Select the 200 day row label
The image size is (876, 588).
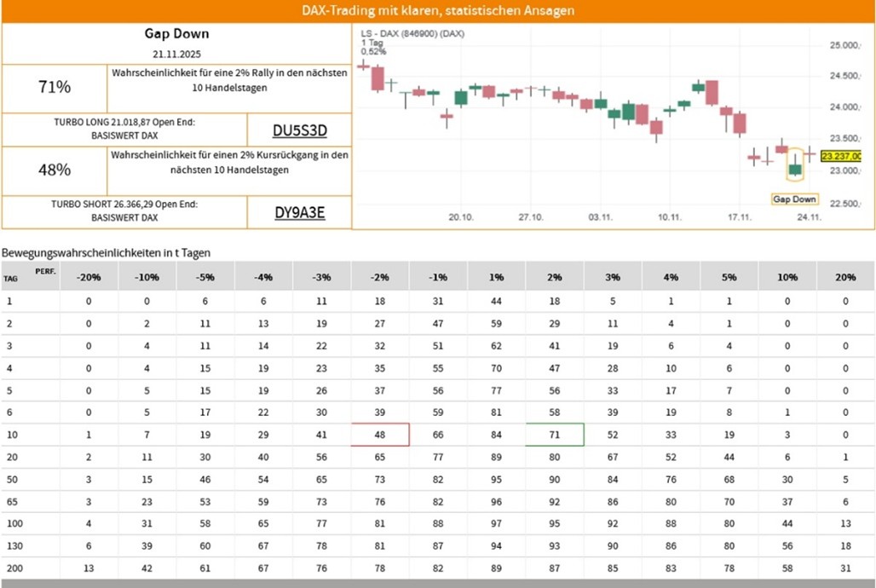12,568
